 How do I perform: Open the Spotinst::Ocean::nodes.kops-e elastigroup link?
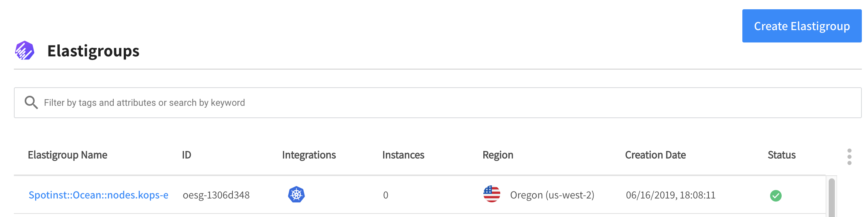click(98, 195)
